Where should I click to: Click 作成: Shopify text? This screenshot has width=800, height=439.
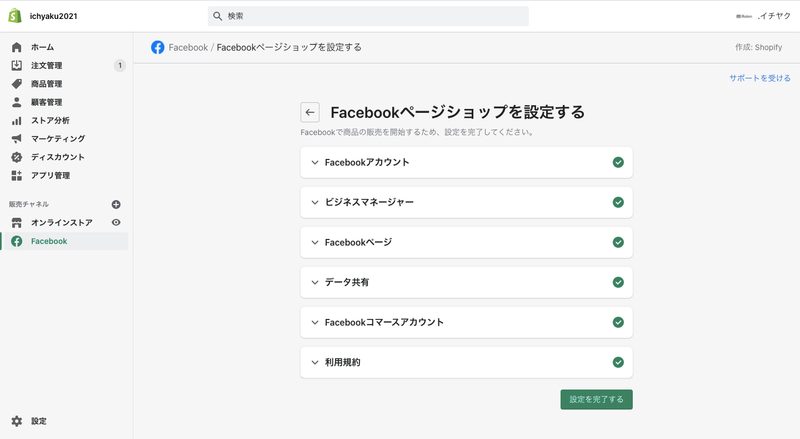pos(758,47)
